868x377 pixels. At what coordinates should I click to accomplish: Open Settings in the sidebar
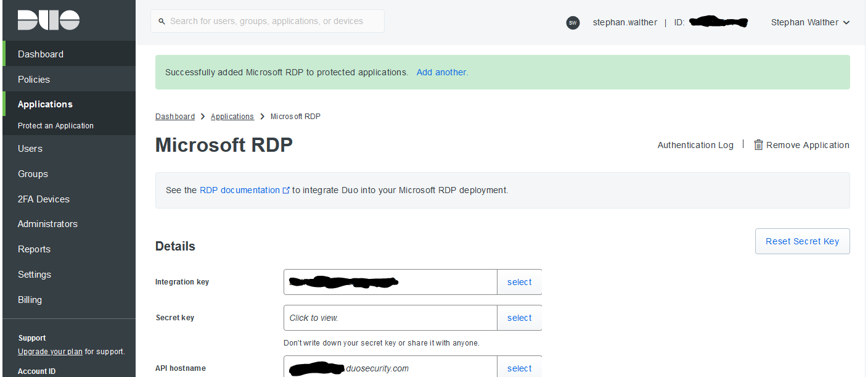[69, 275]
